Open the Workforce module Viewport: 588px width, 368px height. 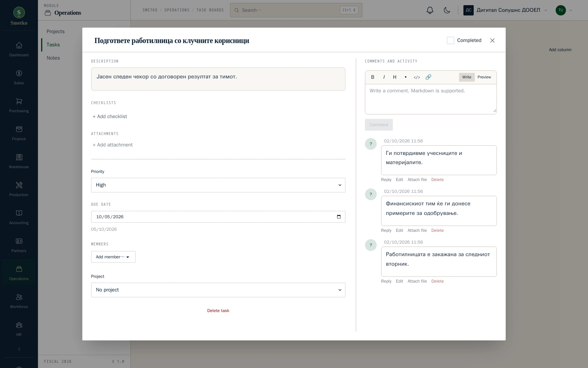pos(19,301)
